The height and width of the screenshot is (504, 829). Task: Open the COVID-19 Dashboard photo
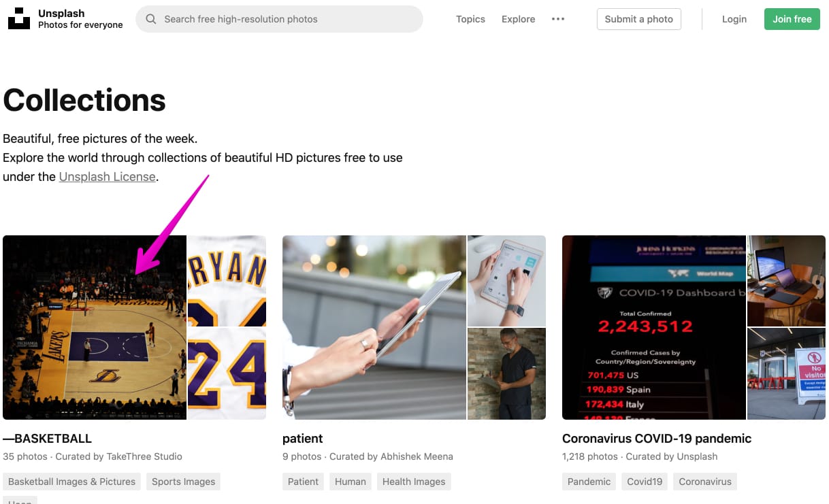654,327
